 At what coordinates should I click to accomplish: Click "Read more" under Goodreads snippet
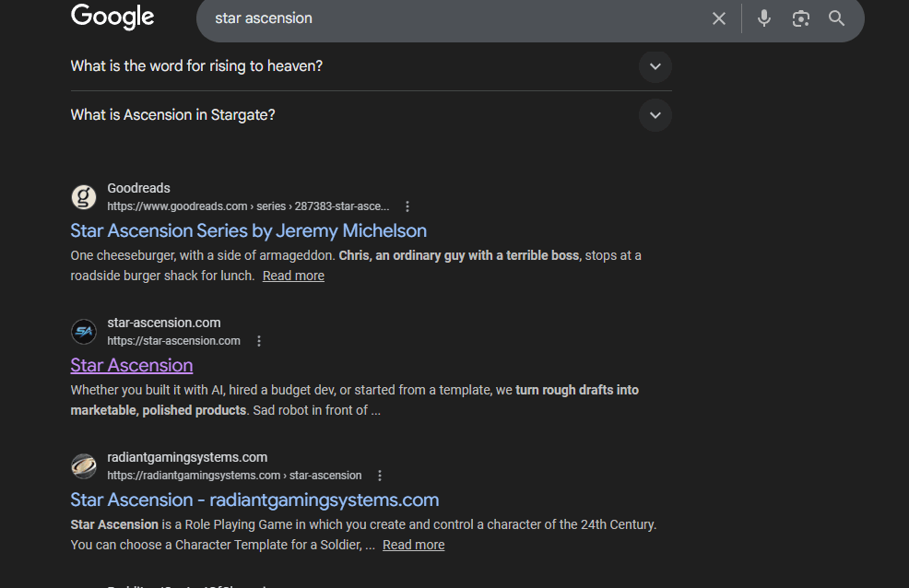tap(293, 276)
